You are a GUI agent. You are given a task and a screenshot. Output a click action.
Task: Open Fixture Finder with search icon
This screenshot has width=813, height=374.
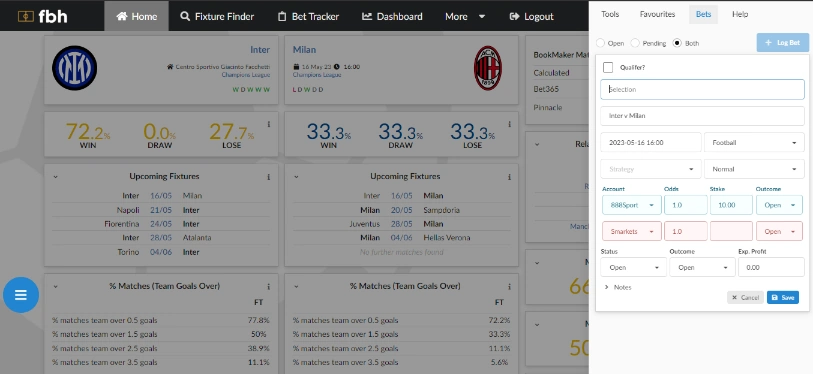(185, 17)
